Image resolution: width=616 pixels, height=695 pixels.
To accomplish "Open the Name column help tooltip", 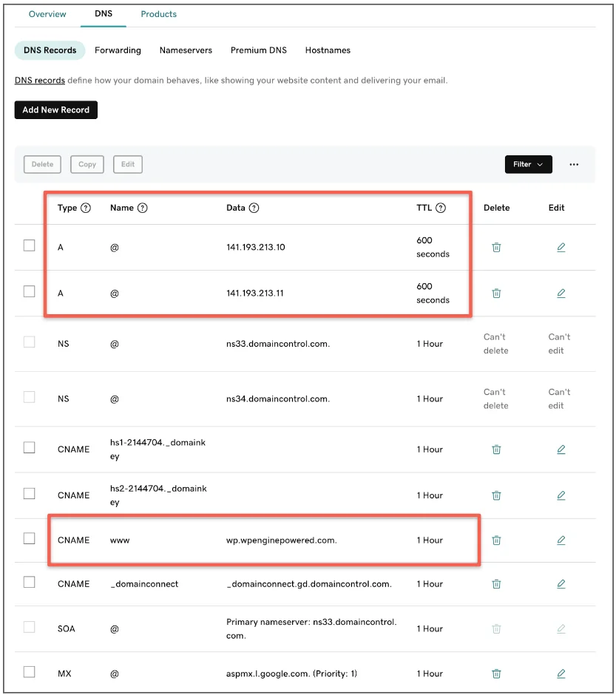I will pos(143,208).
